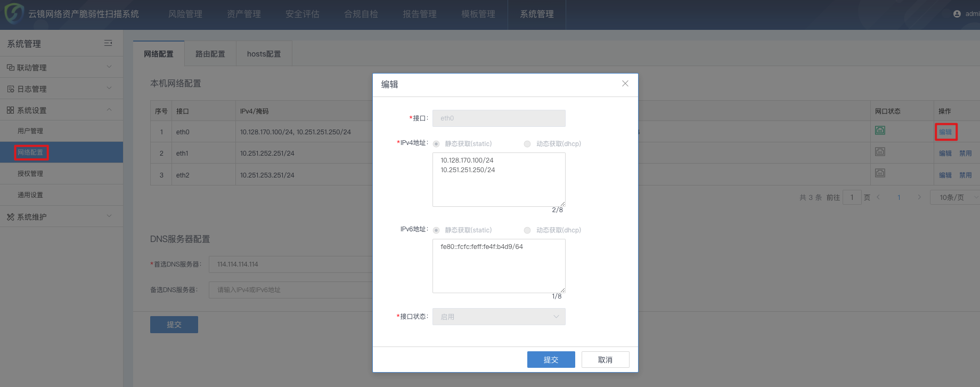Viewport: 980px width, 387px height.
Task: Click the 网口状态 column header
Action: 887,111
